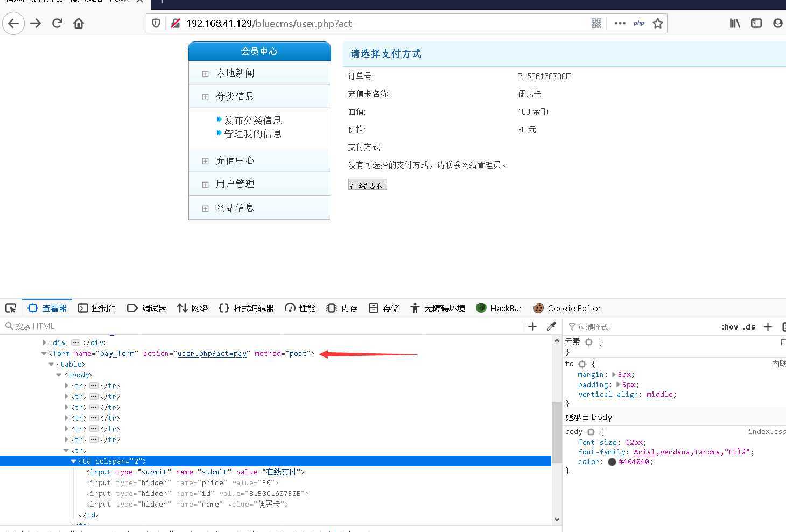Close the current browser tab
Image resolution: width=786 pixels, height=532 pixels.
point(139,2)
